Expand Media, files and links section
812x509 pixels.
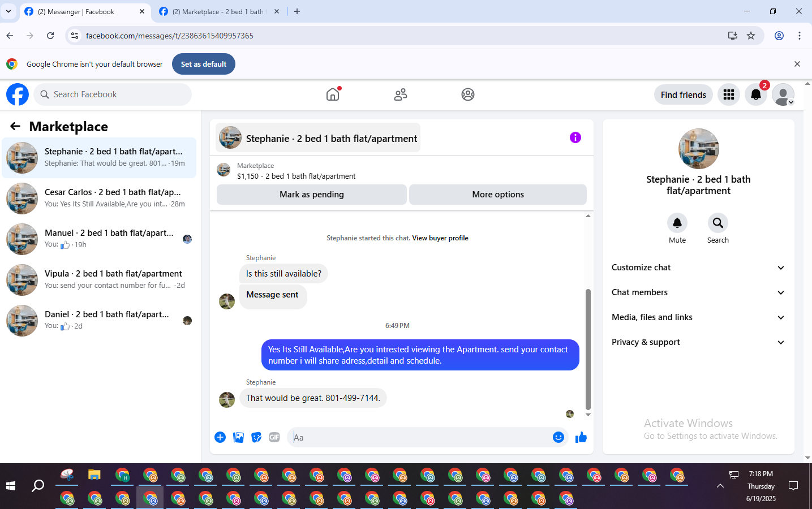pos(698,317)
